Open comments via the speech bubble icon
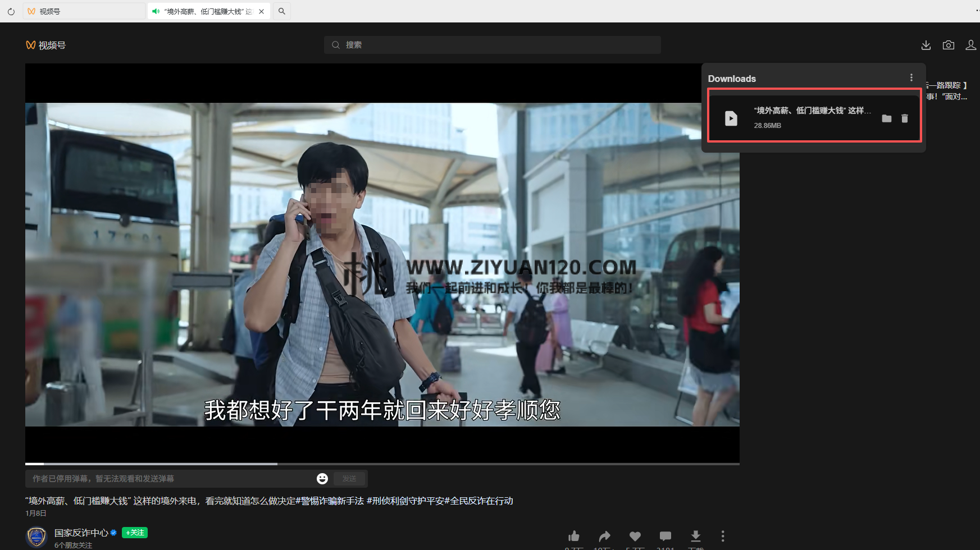 coord(665,536)
